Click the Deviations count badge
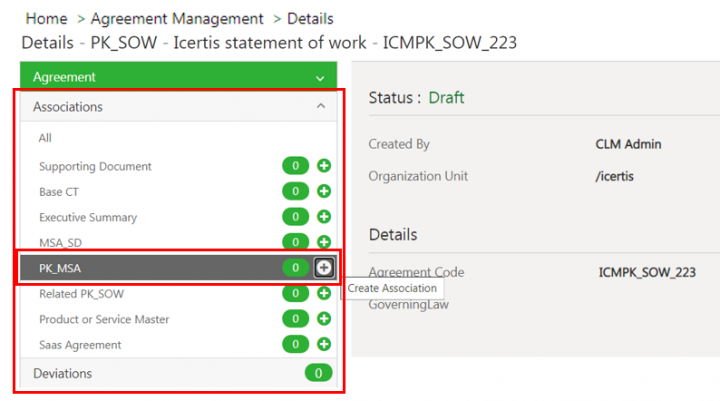The width and height of the screenshot is (720, 401). point(318,373)
